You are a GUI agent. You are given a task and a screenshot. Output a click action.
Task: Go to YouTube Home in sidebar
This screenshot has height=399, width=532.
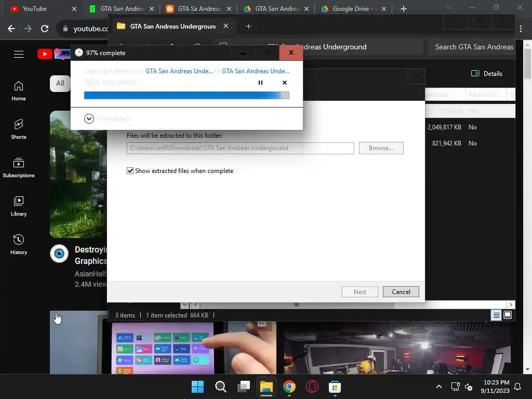coord(19,91)
